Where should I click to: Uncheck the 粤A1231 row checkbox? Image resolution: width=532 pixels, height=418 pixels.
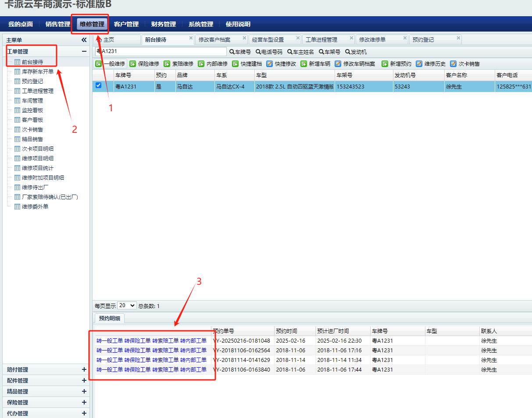[99, 85]
